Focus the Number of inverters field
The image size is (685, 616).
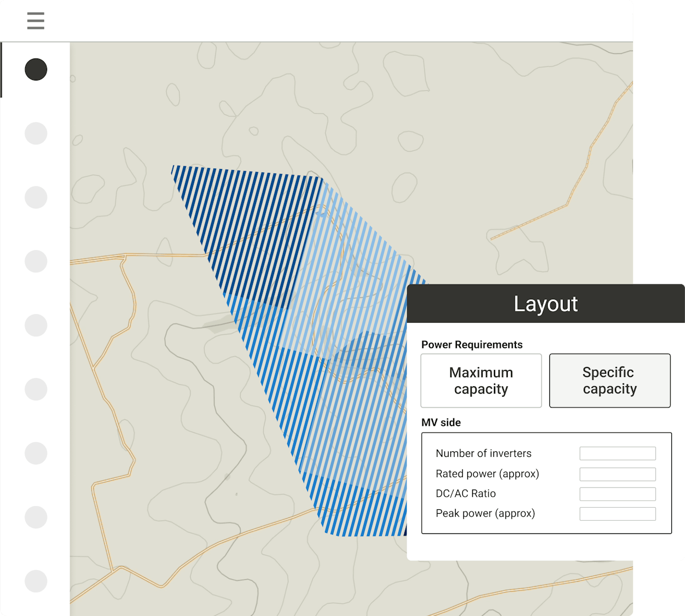[x=617, y=454]
